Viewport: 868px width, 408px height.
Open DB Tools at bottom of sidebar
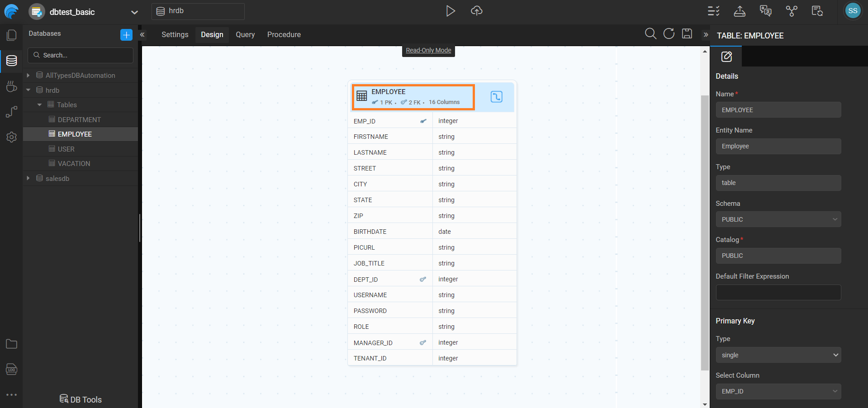[81, 399]
